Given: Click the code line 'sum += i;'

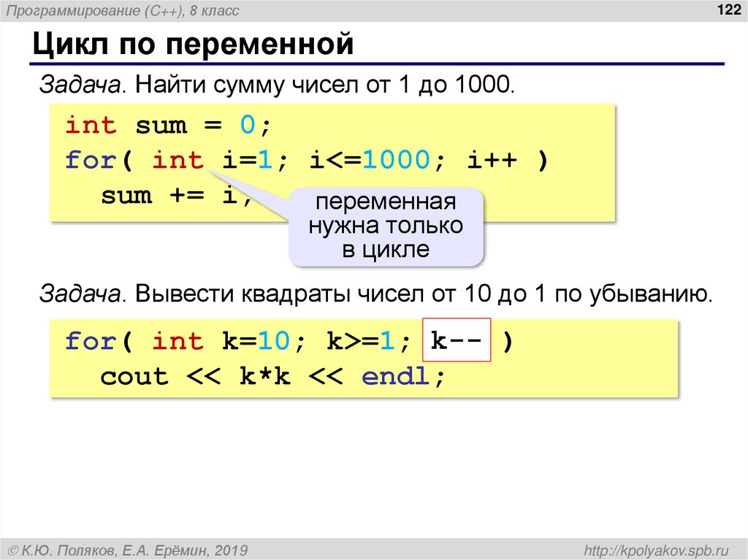Looking at the screenshot, I should 177,195.
